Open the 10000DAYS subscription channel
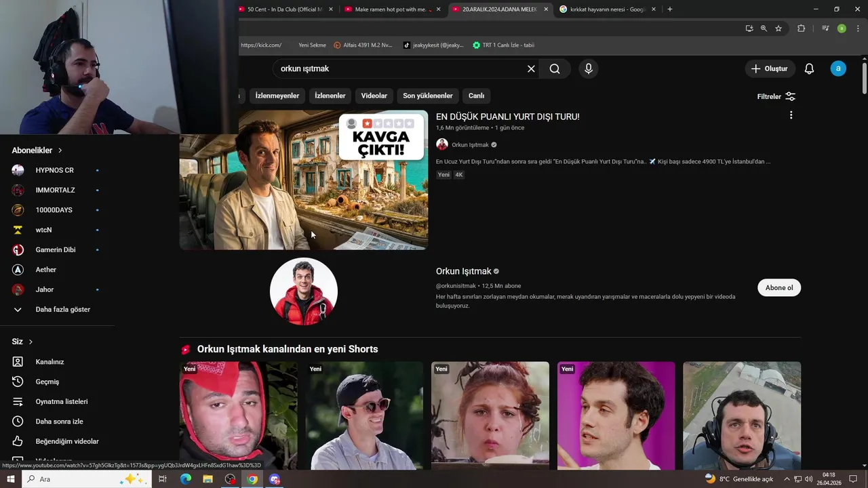 [x=54, y=210]
